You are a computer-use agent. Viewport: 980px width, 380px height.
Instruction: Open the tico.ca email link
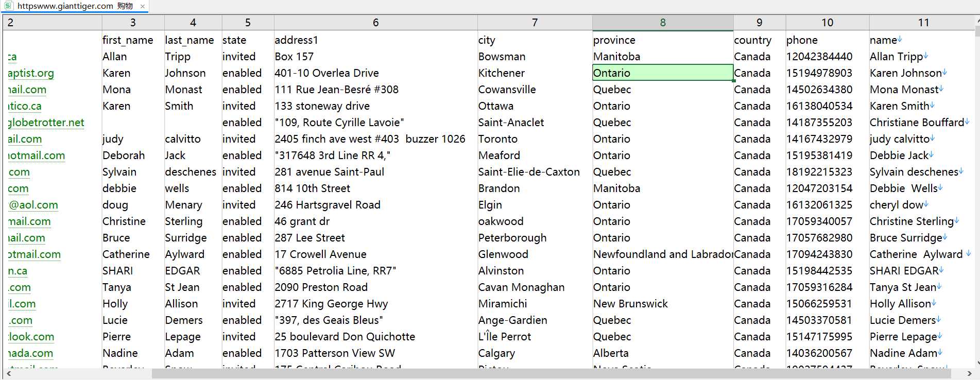click(25, 106)
